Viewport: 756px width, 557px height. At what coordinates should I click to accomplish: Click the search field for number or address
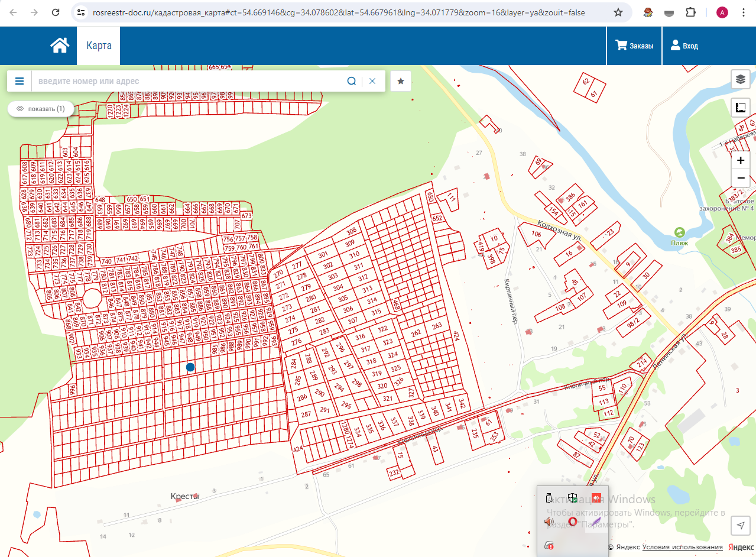coord(189,81)
